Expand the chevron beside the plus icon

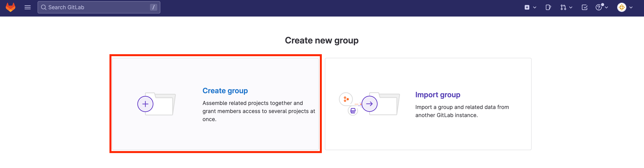(x=534, y=7)
